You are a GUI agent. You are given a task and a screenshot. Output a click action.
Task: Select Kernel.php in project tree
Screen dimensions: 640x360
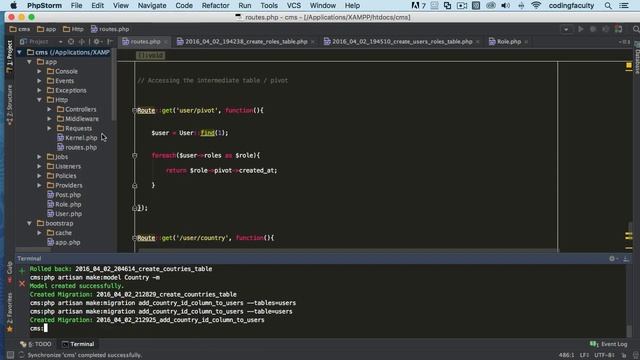[x=77, y=138]
